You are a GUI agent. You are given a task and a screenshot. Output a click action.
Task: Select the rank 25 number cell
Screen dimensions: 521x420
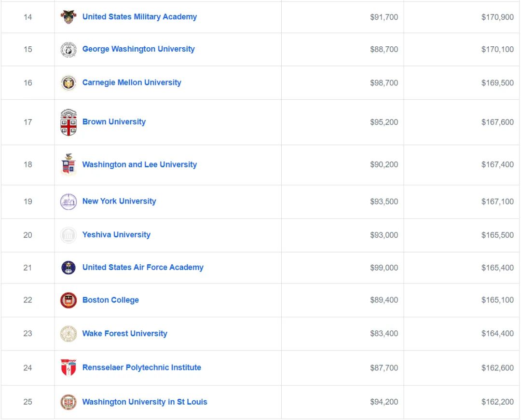coord(28,402)
